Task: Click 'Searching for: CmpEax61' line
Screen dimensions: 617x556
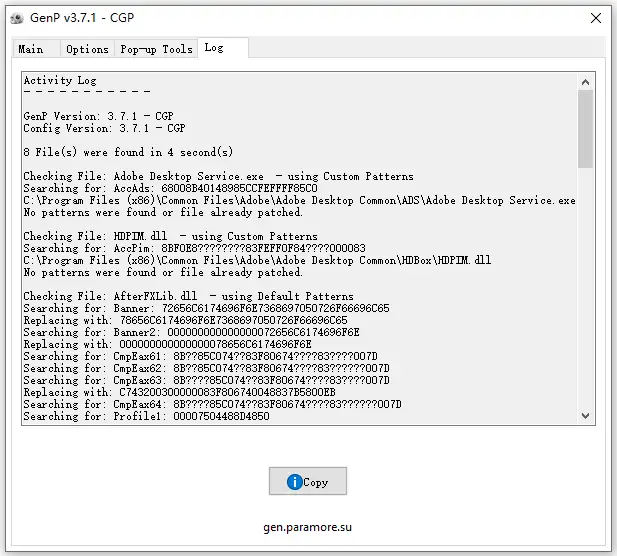Action: 200,356
